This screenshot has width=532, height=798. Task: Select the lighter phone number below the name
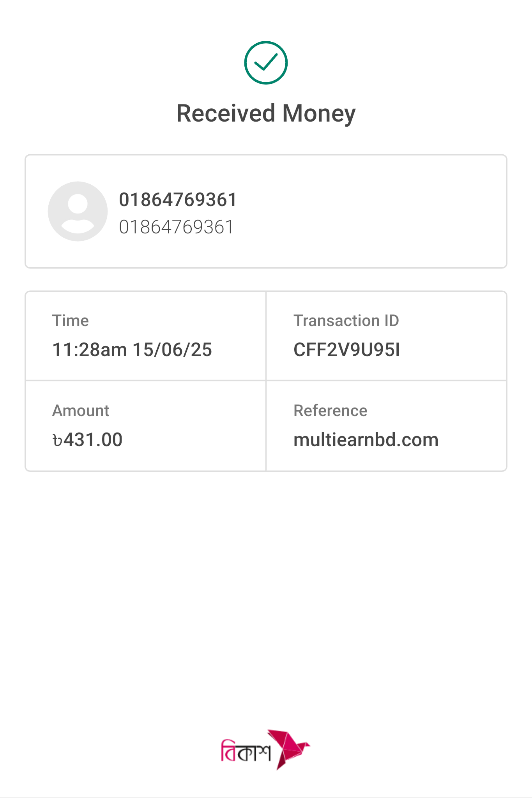coord(176,227)
